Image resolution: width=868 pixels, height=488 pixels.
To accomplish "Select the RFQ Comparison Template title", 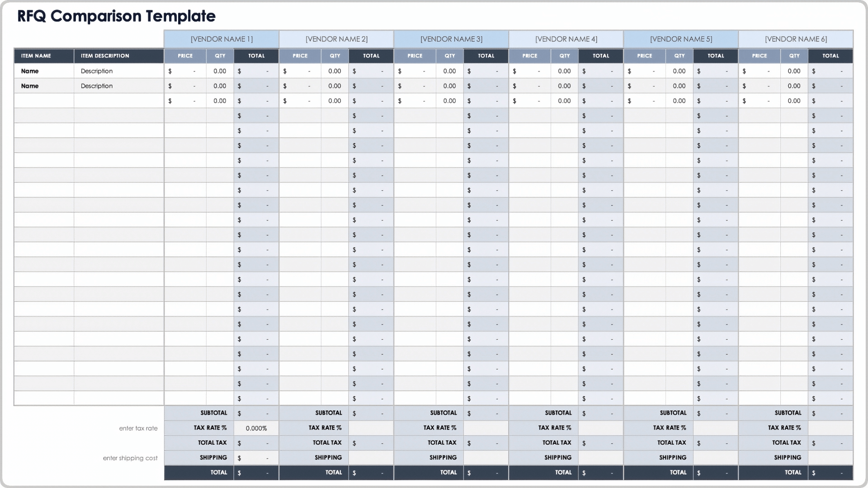I will tap(116, 16).
